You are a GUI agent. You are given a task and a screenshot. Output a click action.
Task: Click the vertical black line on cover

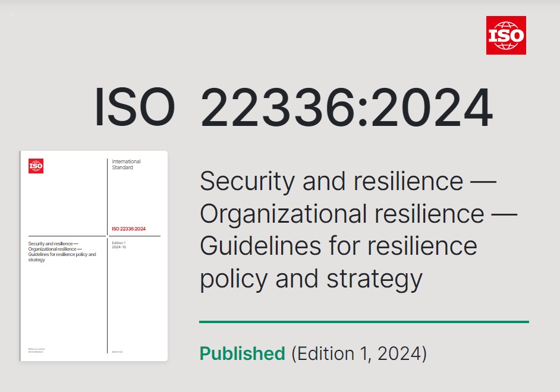(107, 256)
